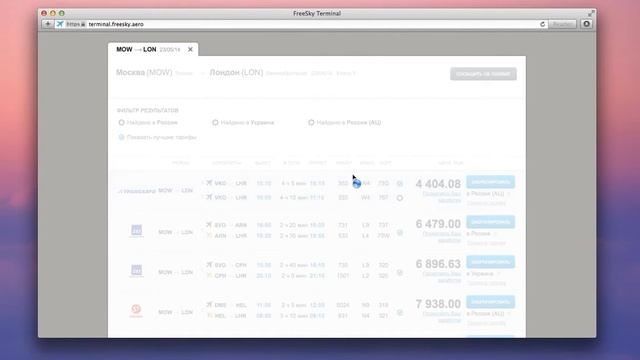The width and height of the screenshot is (640, 360).
Task: Select 'Найдено в России' filter radio
Action: point(121,122)
